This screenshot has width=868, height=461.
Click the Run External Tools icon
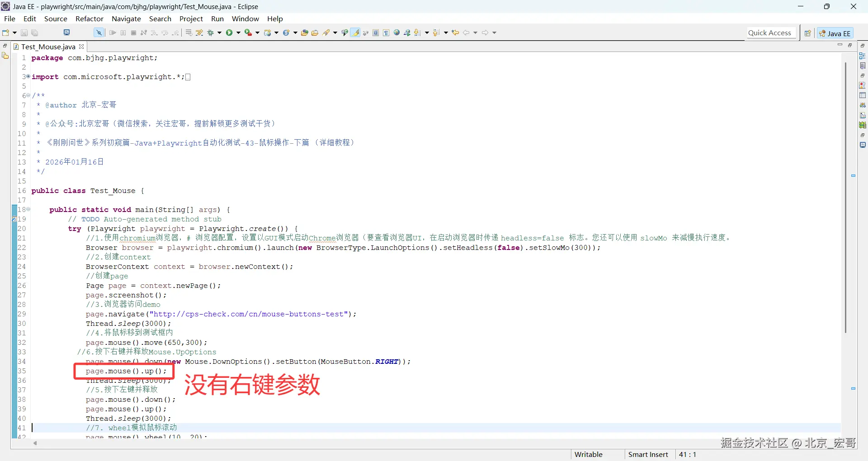click(248, 33)
